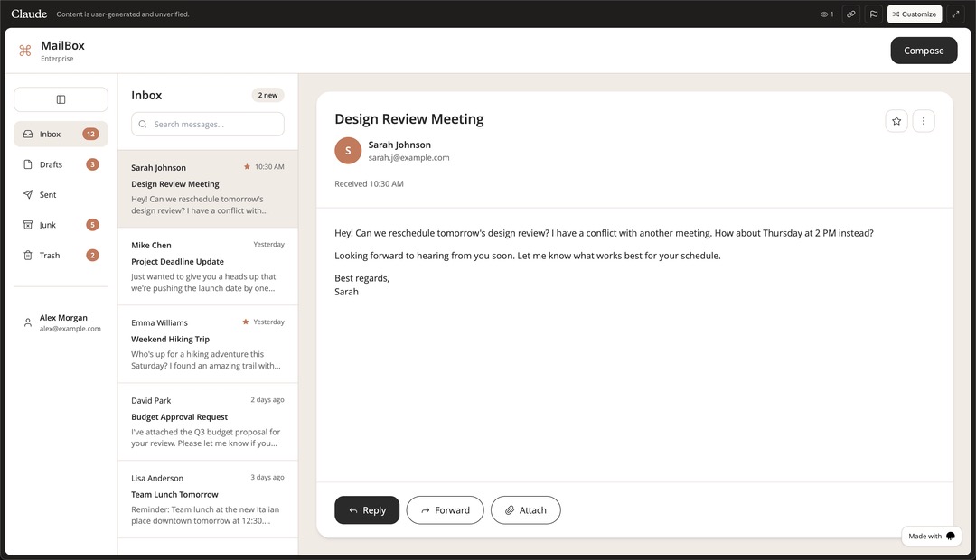Open Mike Chen's Project Deadline Update email
The width and height of the screenshot is (976, 560).
click(x=207, y=266)
